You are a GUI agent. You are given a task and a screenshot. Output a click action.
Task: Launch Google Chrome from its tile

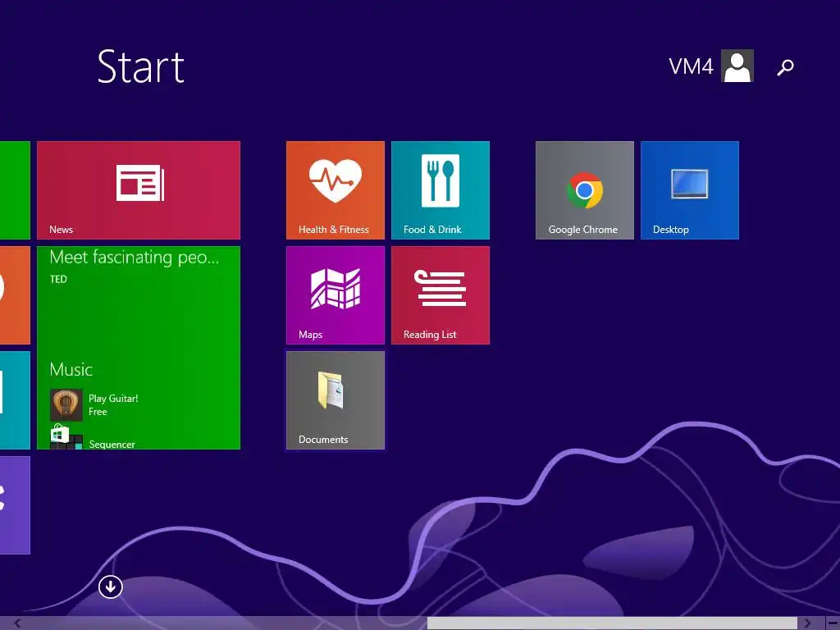[x=584, y=190]
